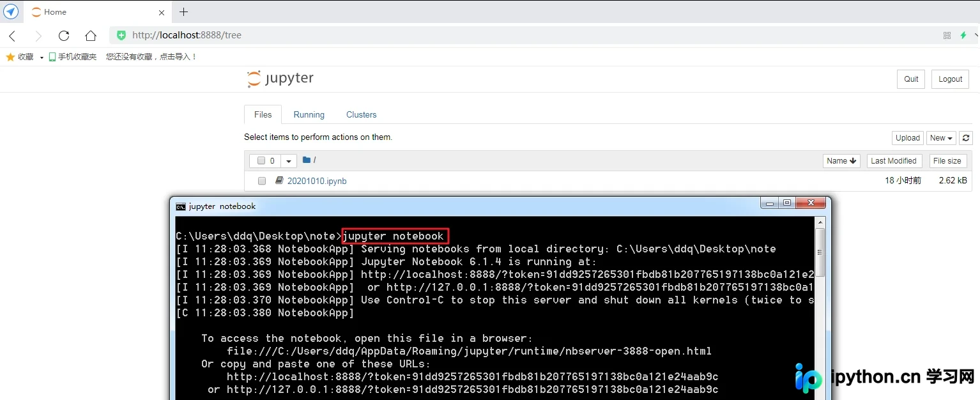
Task: Click the favorites star icon
Action: click(10, 57)
